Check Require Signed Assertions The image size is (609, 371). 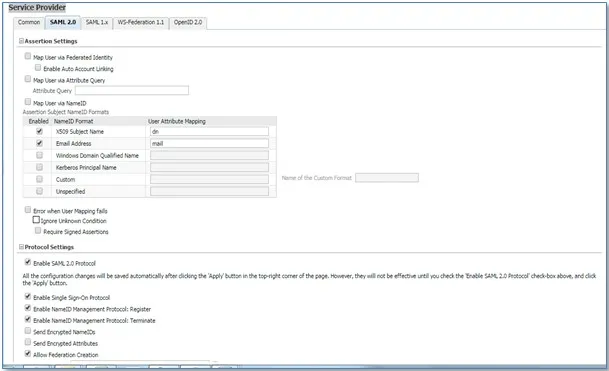[38, 231]
